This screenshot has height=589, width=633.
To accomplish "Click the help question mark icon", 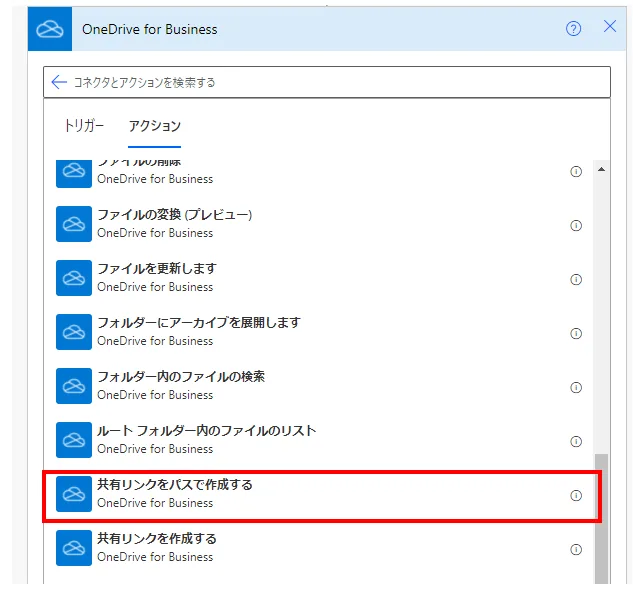I will coord(573,29).
